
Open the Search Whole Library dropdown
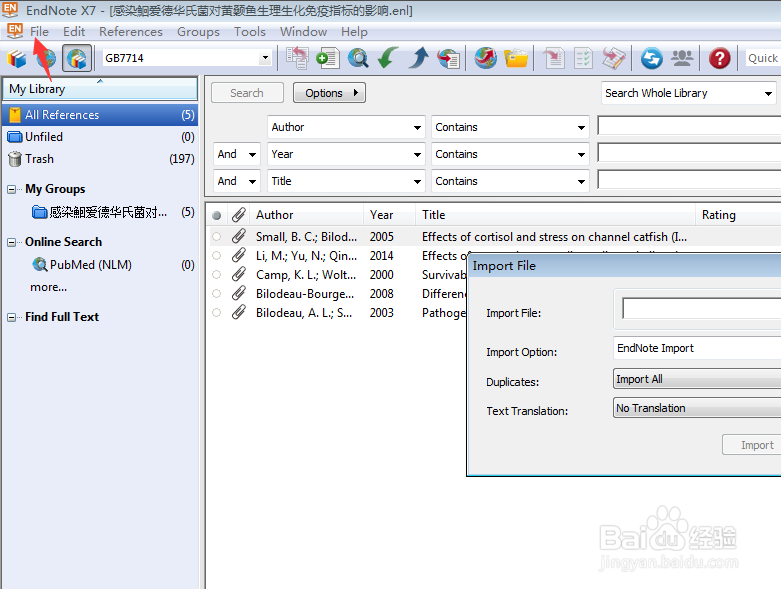[x=688, y=93]
